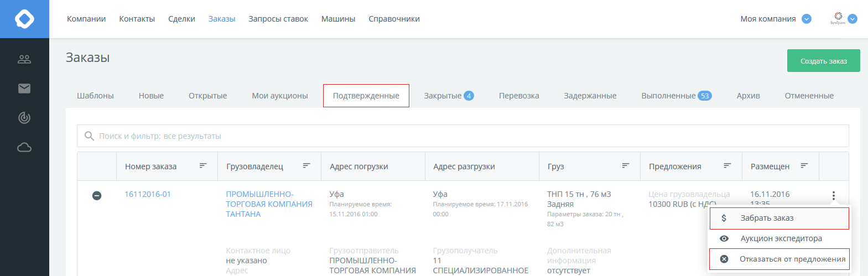868x276 pixels.
Task: Select Отказаться от предложения menu entry
Action: tap(779, 259)
